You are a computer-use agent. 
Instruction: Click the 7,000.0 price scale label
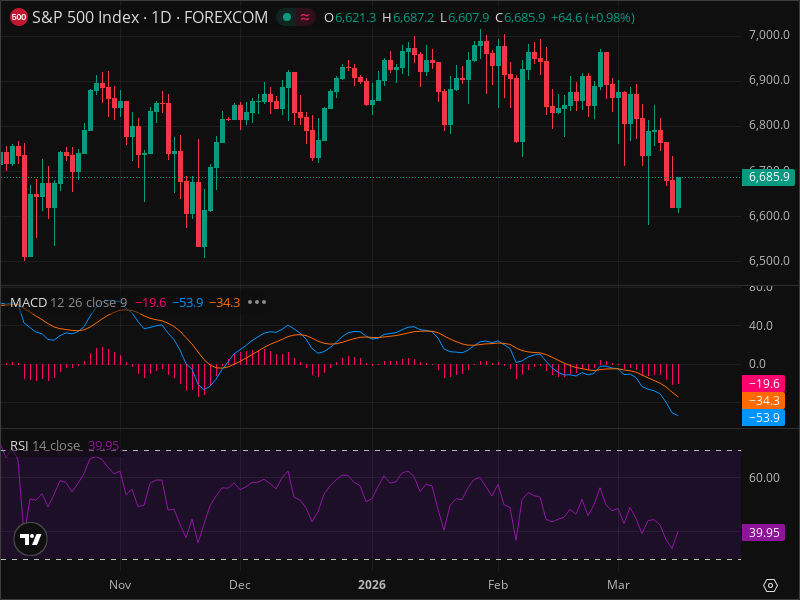coord(769,35)
